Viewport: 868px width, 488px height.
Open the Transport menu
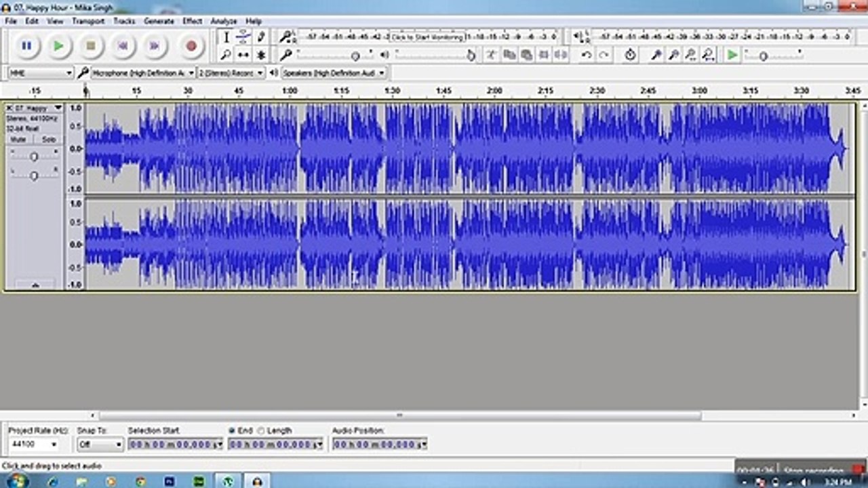88,21
